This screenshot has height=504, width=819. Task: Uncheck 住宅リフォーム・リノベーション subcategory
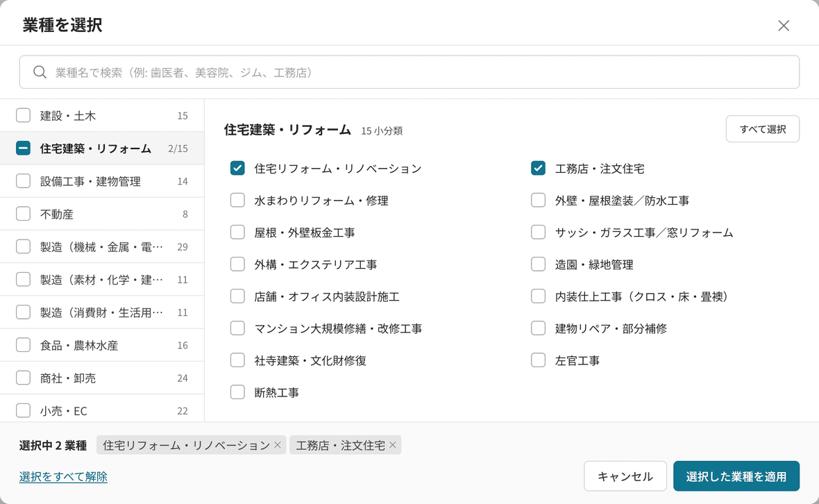[237, 168]
